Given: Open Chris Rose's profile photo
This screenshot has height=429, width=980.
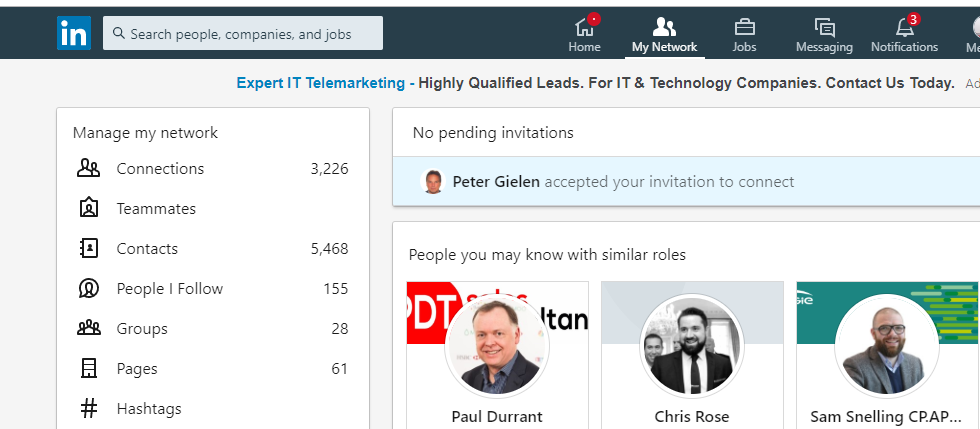Looking at the screenshot, I should 692,346.
